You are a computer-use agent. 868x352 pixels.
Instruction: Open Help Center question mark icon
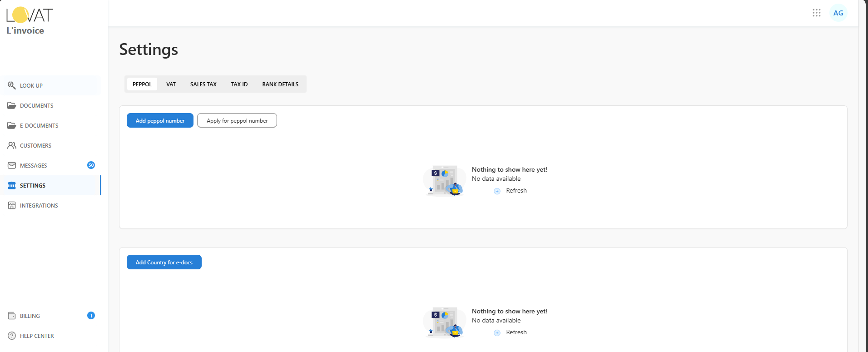[x=12, y=336]
